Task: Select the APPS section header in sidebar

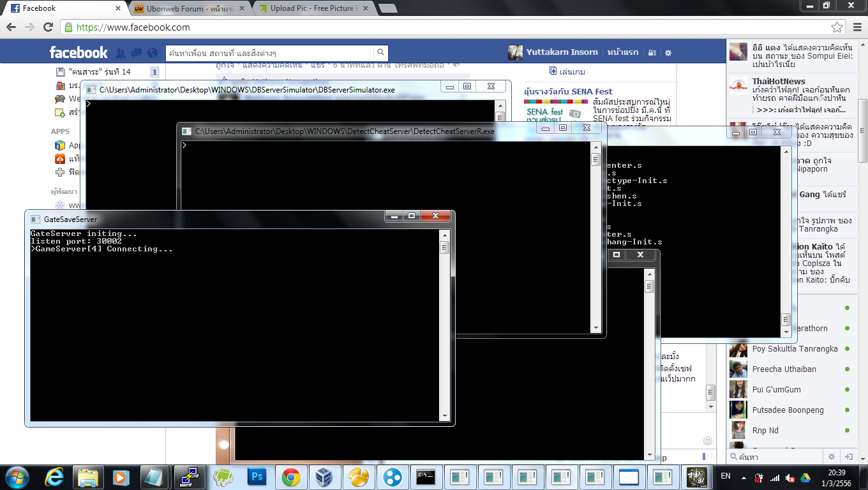Action: 60,131
